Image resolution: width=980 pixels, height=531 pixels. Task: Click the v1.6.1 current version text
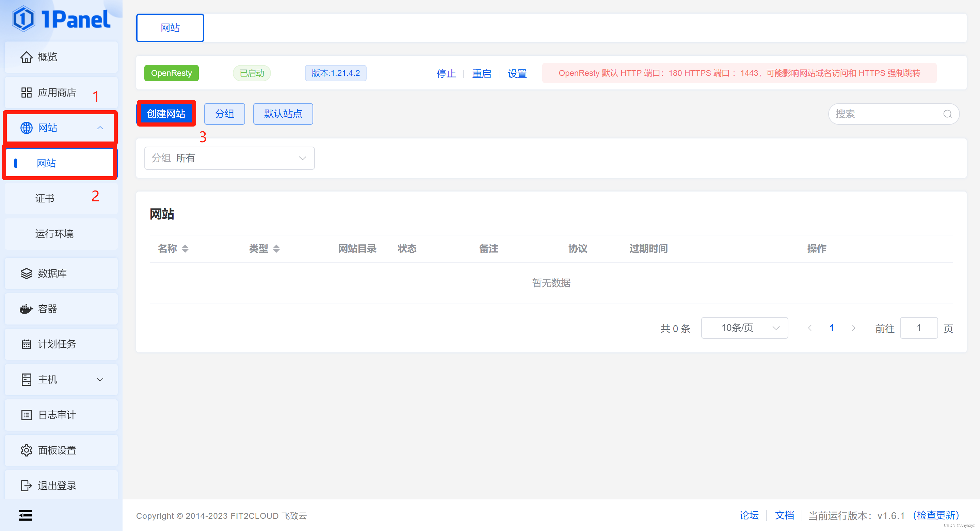point(891,515)
